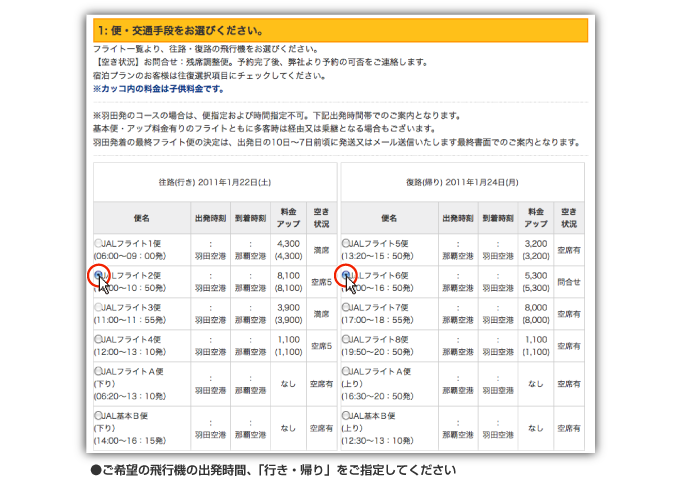Click 空席5 status of JALフライト4便

pos(321,346)
